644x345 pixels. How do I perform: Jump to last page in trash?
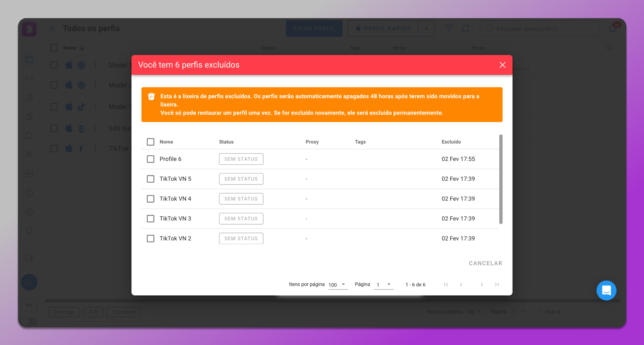(497, 284)
